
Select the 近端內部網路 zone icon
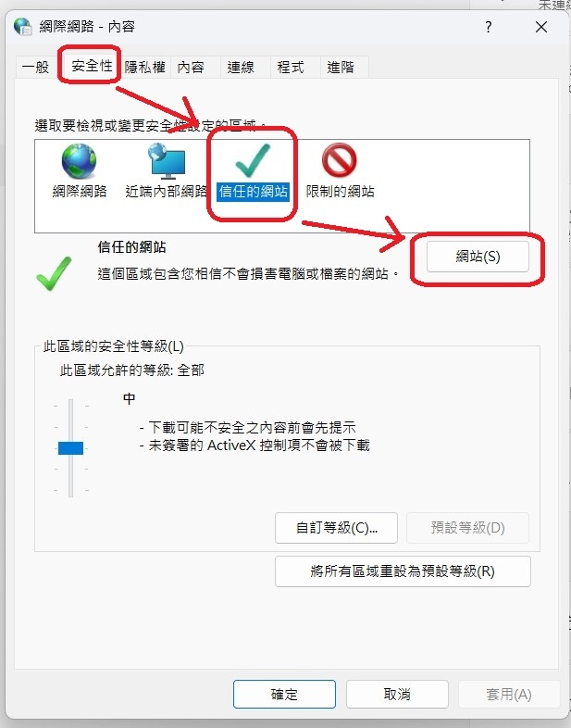point(167,161)
